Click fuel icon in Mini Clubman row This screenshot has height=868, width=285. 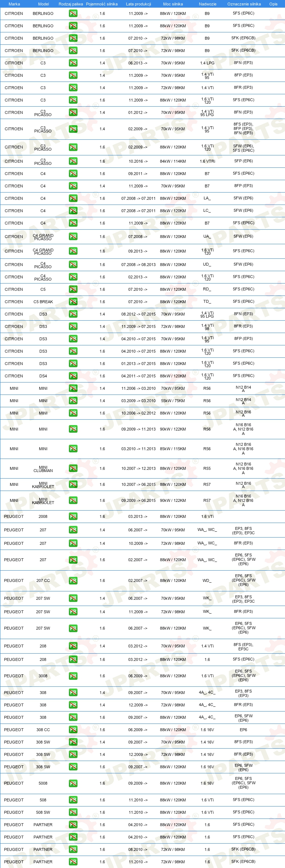point(73,468)
